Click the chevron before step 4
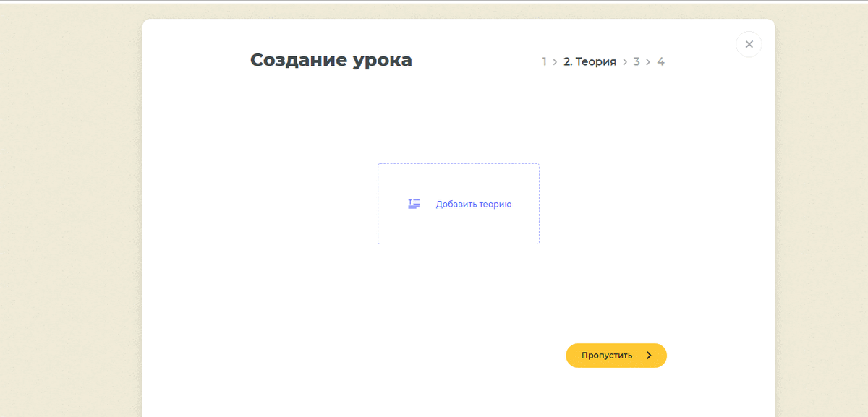 pos(649,61)
